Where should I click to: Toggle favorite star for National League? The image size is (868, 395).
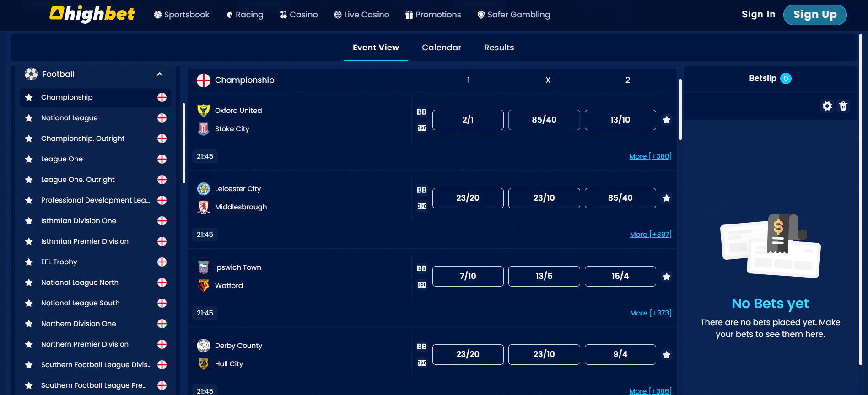pos(29,118)
